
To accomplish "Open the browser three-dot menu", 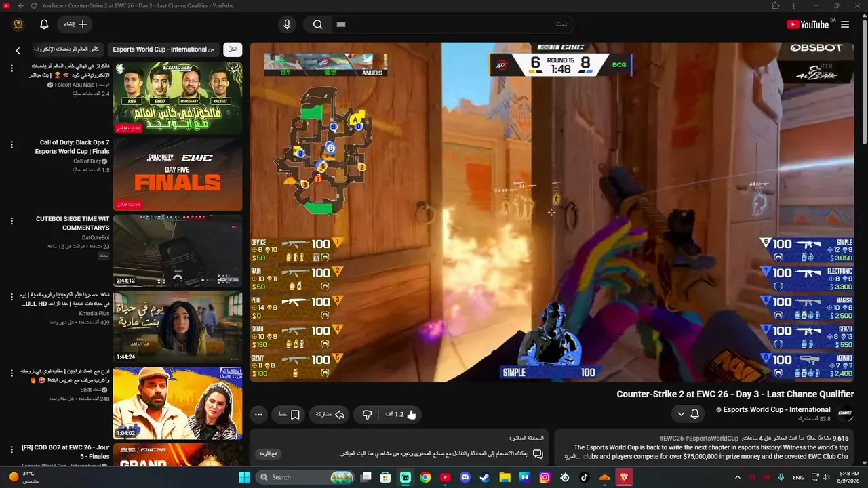I will (x=793, y=6).
